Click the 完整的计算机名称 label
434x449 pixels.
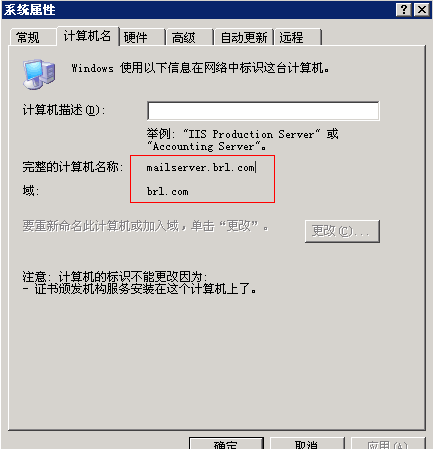72,167
